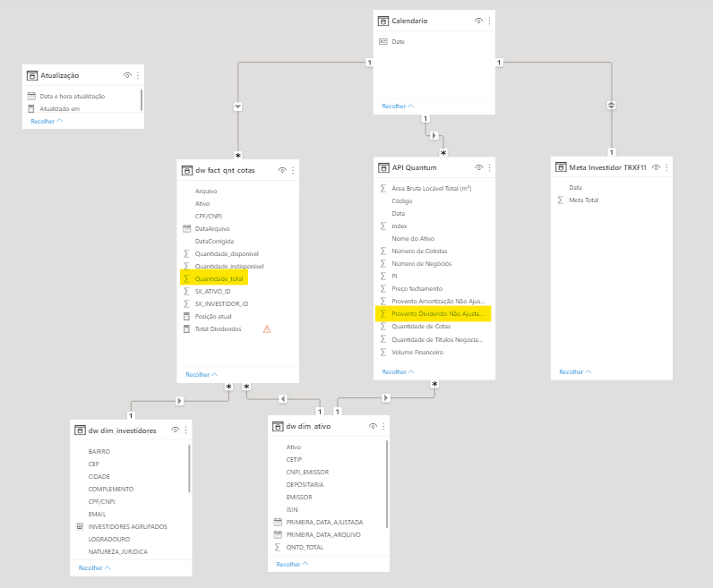Open more options on Meta Investidor TRXF11
This screenshot has height=588, width=713.
pos(666,167)
